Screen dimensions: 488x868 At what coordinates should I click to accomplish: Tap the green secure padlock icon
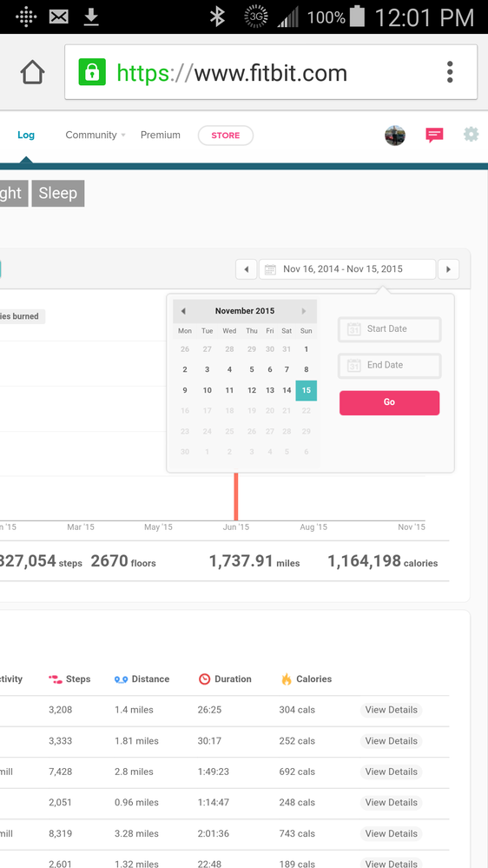pos(92,72)
